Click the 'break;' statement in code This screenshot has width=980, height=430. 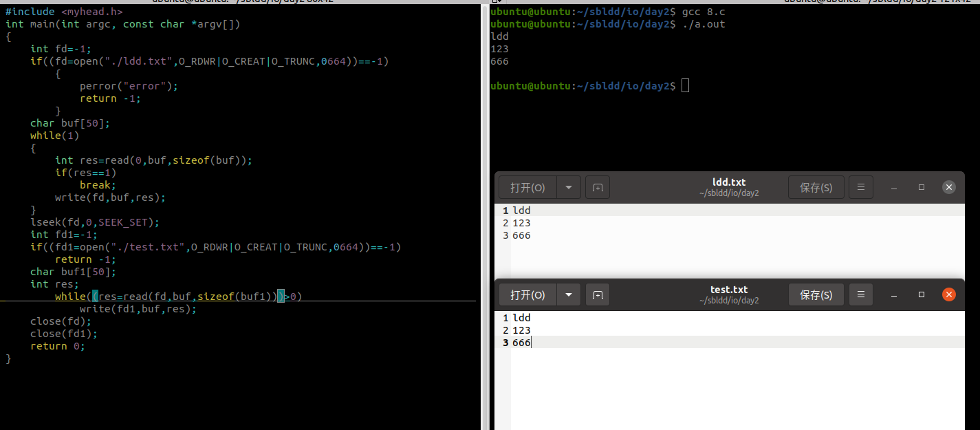(98, 185)
